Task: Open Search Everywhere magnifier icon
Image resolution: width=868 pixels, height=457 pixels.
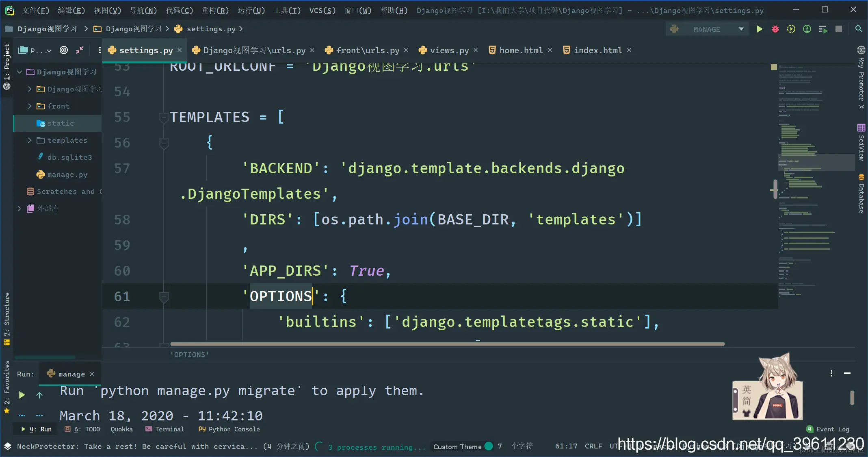Action: tap(859, 29)
